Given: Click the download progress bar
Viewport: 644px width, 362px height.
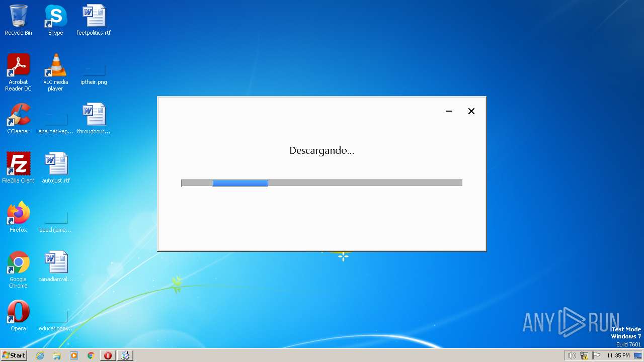Looking at the screenshot, I should tap(321, 183).
